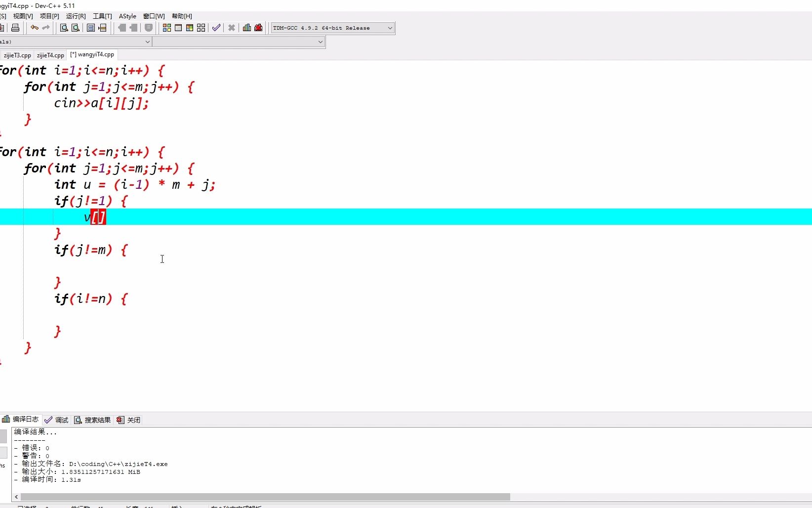This screenshot has width=812, height=508.
Task: Click the '输出文件名: D:\coding\C++\zijieT4.exe' log line
Action: pos(91,464)
